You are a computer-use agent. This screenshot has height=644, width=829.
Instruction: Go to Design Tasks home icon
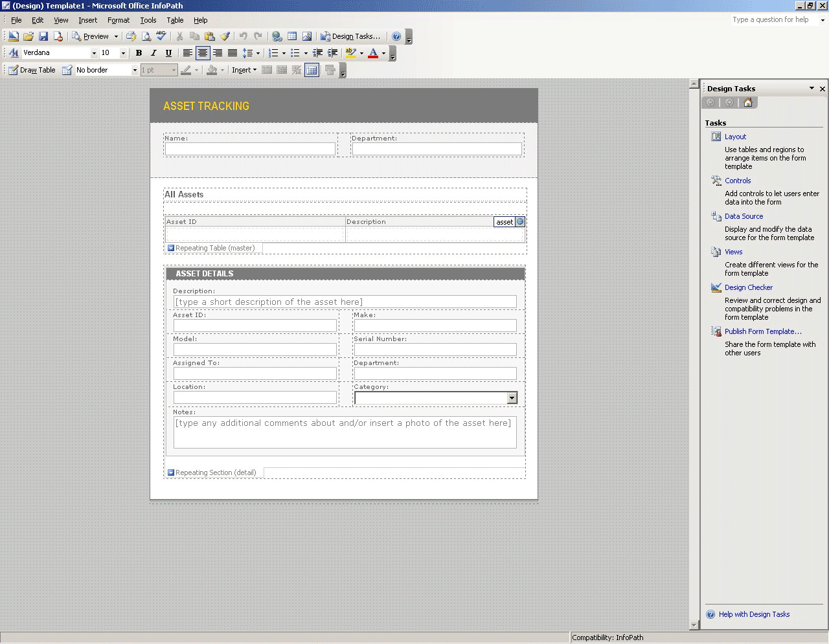click(x=748, y=102)
